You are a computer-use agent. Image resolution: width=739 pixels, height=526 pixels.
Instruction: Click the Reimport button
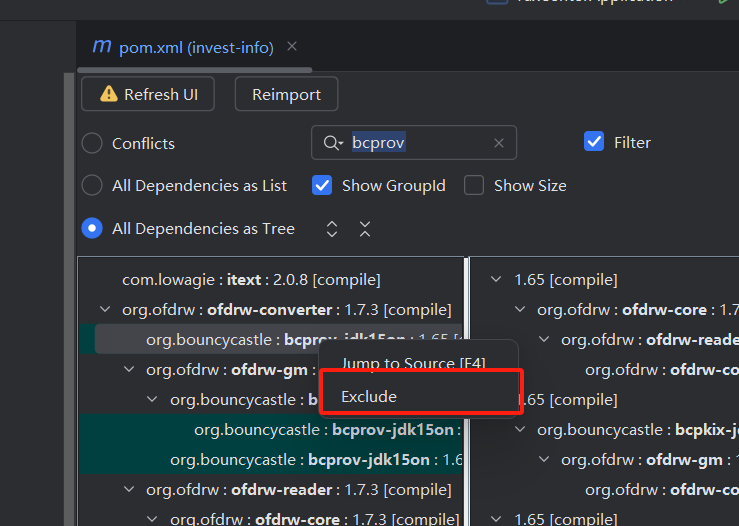click(x=286, y=94)
